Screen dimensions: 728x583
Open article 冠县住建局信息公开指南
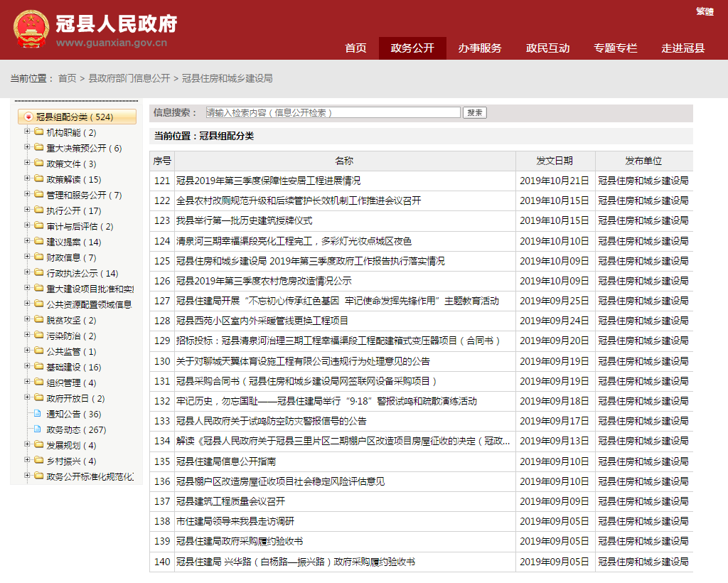(226, 461)
